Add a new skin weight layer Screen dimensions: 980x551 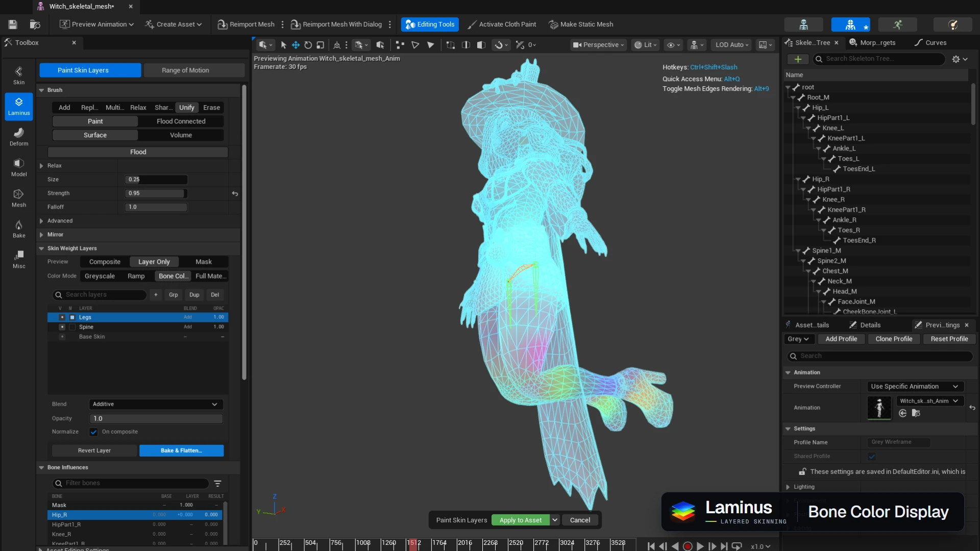click(x=156, y=295)
